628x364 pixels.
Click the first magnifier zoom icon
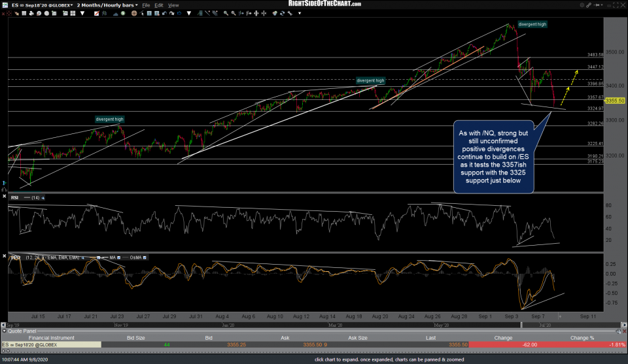[x=226, y=13]
